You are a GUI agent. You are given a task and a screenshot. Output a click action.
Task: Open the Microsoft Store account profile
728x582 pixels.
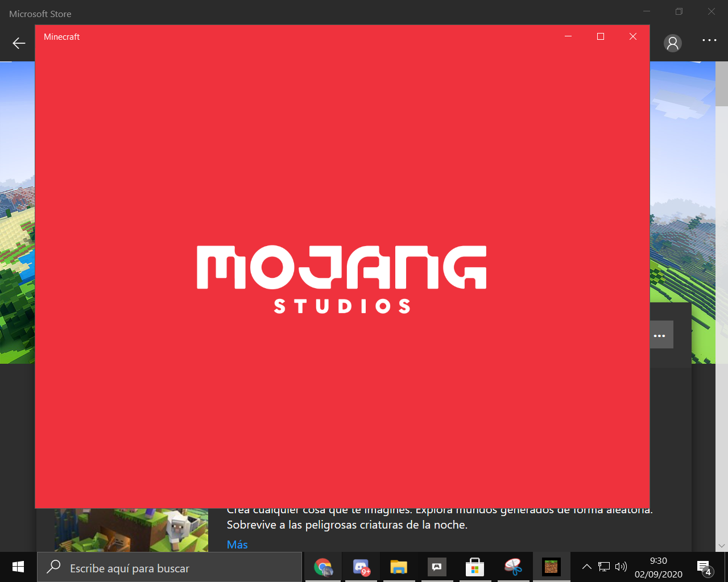coord(673,43)
